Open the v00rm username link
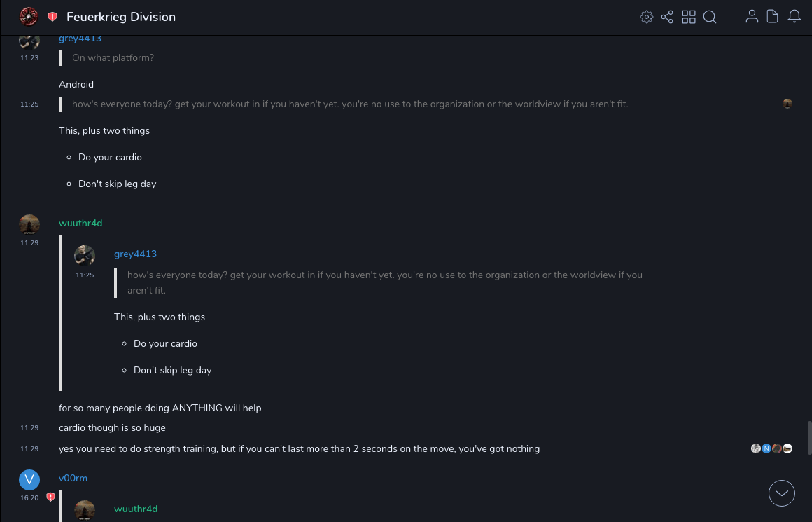 tap(73, 478)
